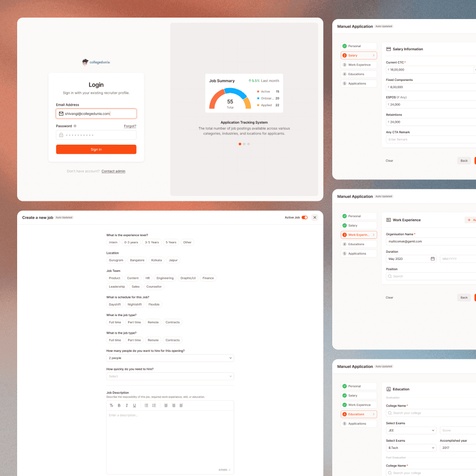Click the chevron on the active Salary step
Image resolution: width=476 pixels, height=476 pixels.
[x=373, y=56]
